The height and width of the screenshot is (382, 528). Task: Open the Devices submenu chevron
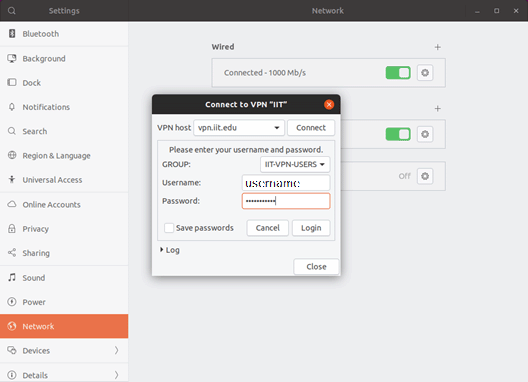(116, 350)
